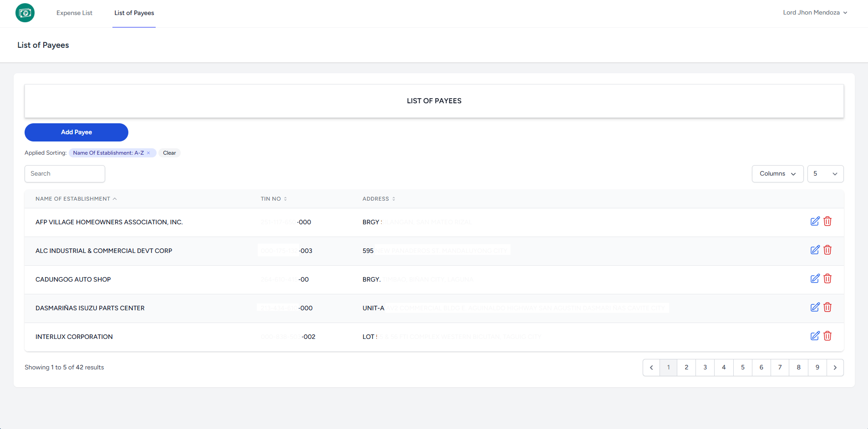Remove the Name Of Establishment A-Z sort chip

(148, 153)
